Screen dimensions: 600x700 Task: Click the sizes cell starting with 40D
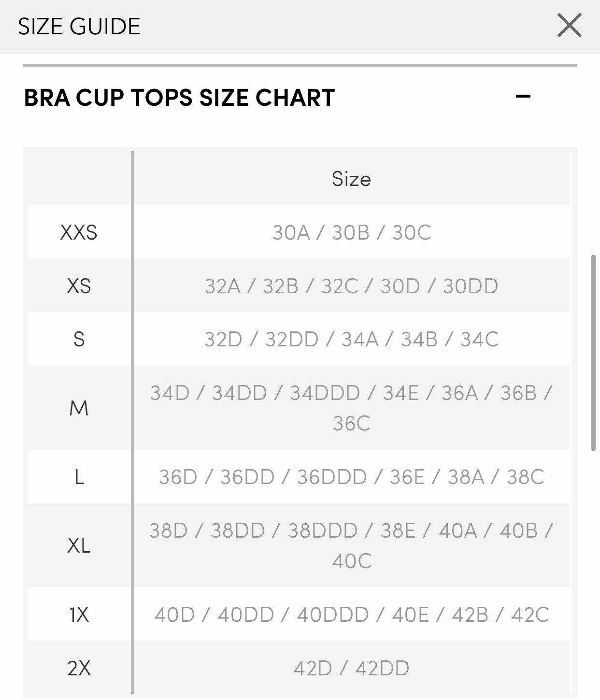pos(351,615)
